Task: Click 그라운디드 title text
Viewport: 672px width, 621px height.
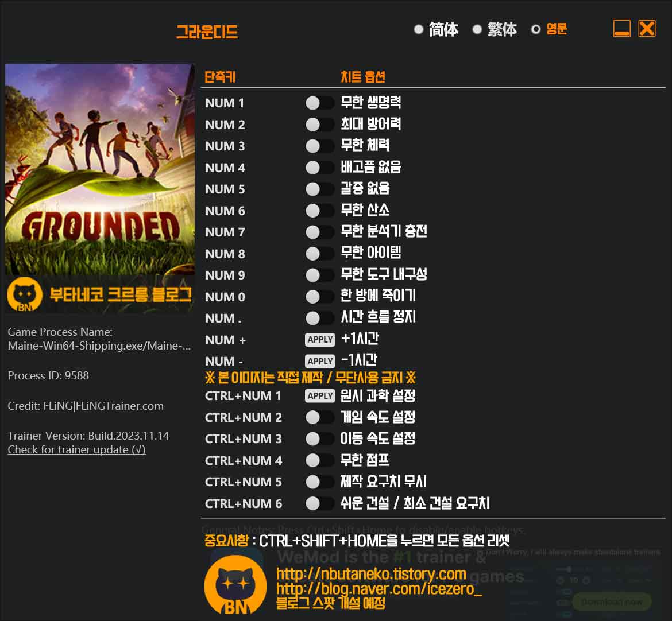Action: click(207, 32)
